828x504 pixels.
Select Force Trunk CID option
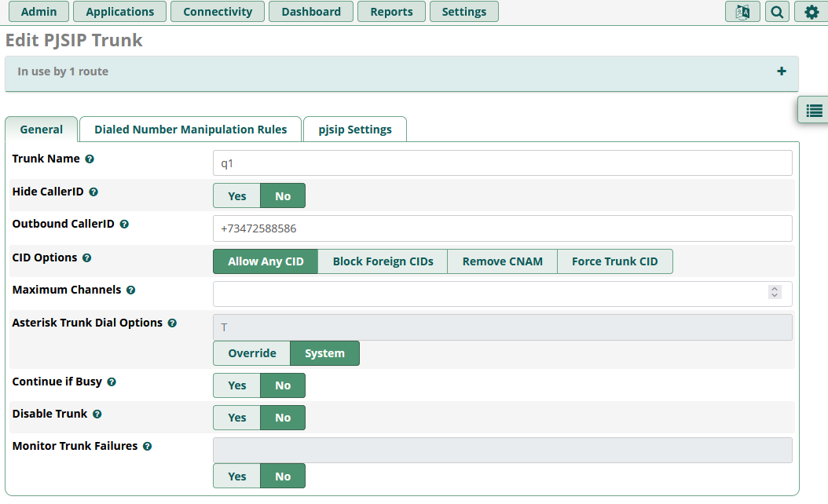(x=614, y=261)
